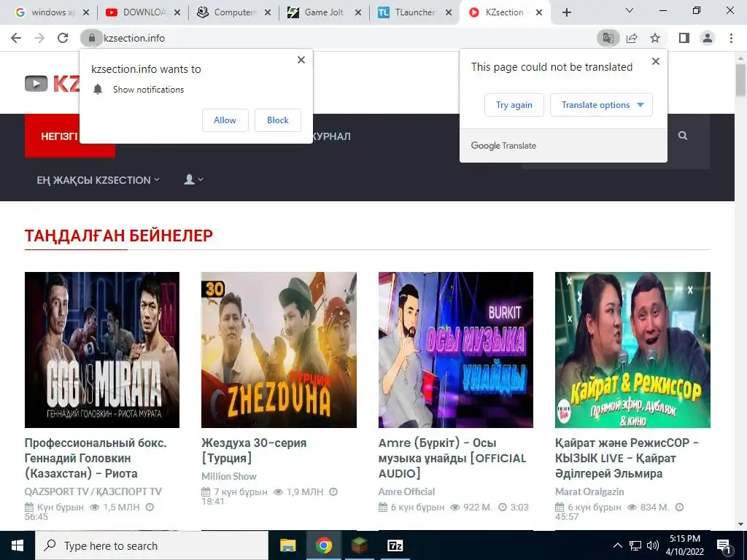Open the Windows Start menu
Viewport: 747px width, 560px height.
point(18,545)
